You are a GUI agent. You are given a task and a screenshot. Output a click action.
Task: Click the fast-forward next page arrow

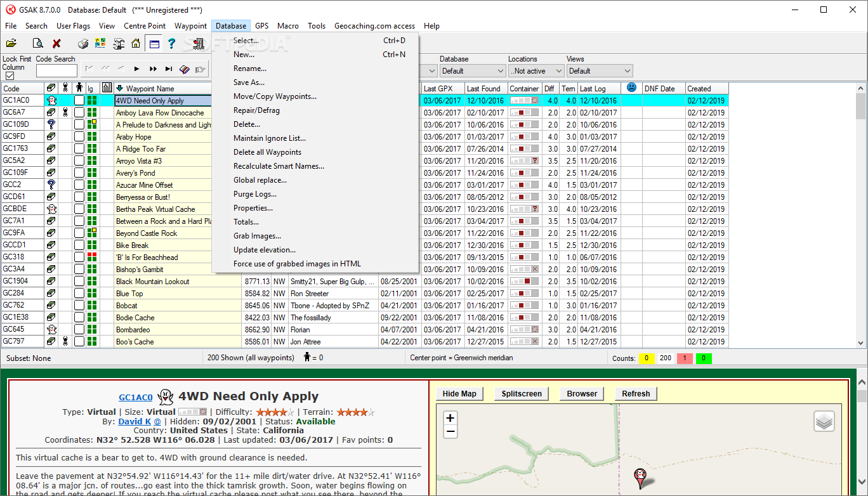click(153, 69)
